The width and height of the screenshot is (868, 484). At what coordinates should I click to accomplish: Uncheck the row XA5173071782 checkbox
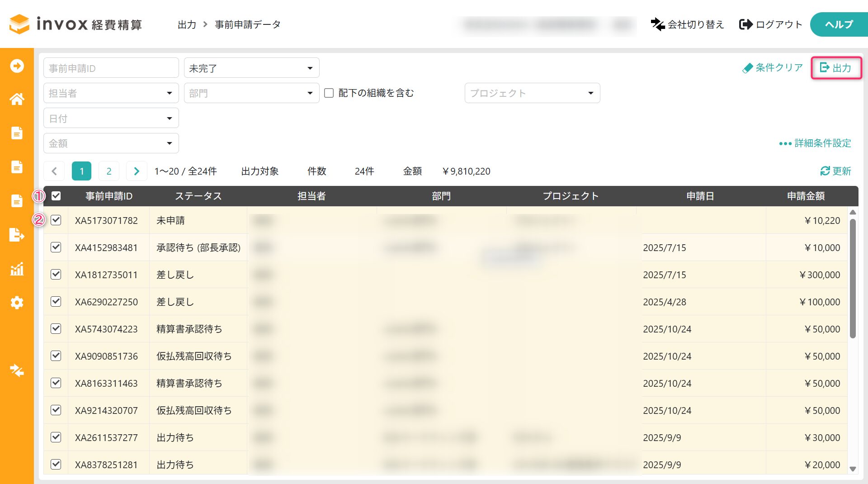coord(56,220)
